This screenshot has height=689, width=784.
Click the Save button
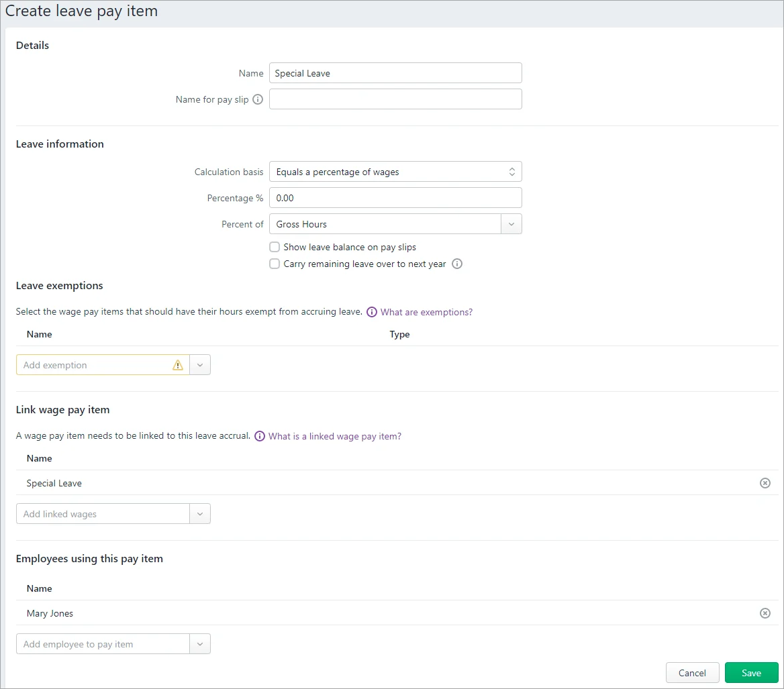[x=751, y=673]
